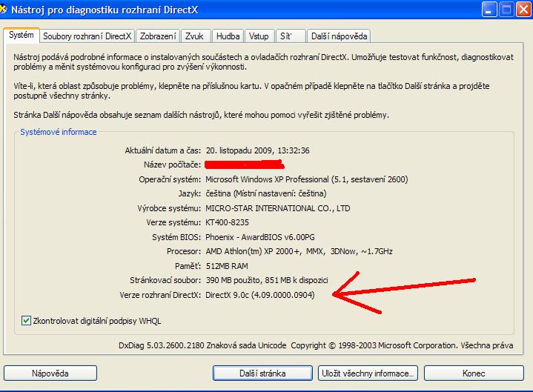The height and width of the screenshot is (392, 533).
Task: Maximize the DirectX diagnostic window
Action: [x=506, y=10]
